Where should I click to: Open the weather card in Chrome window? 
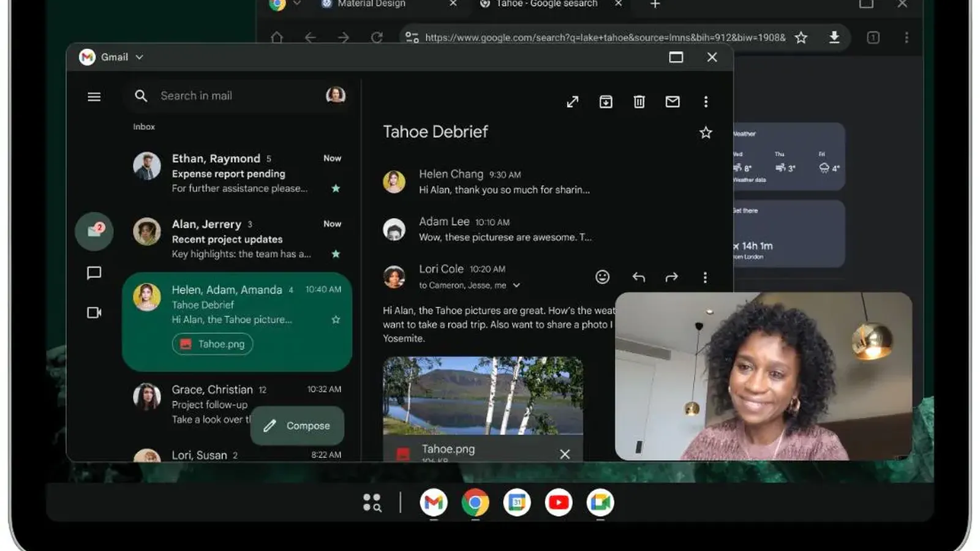pos(789,157)
